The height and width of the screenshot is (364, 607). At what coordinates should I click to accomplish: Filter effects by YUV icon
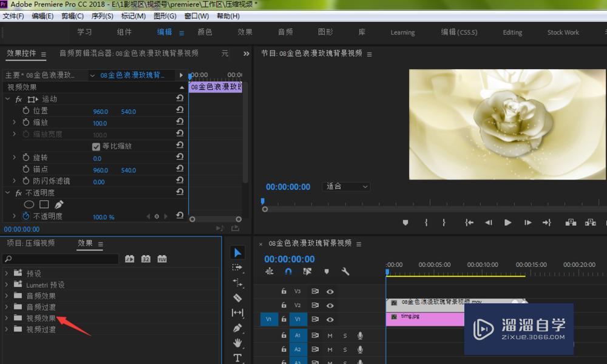pos(162,259)
